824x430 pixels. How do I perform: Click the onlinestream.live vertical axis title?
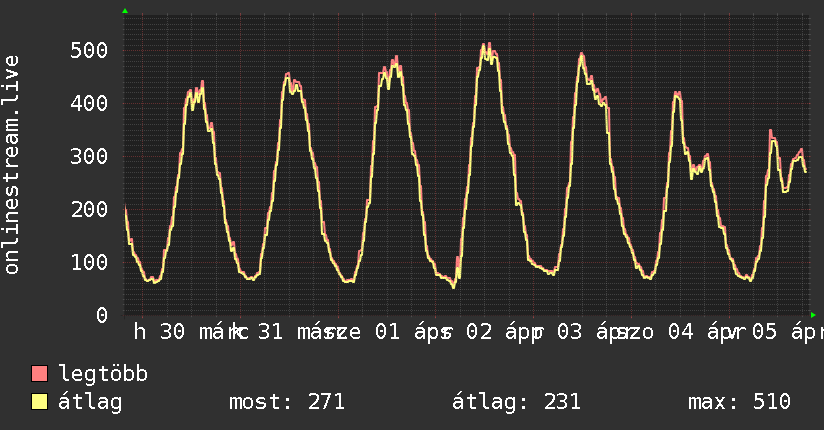pyautogui.click(x=12, y=165)
